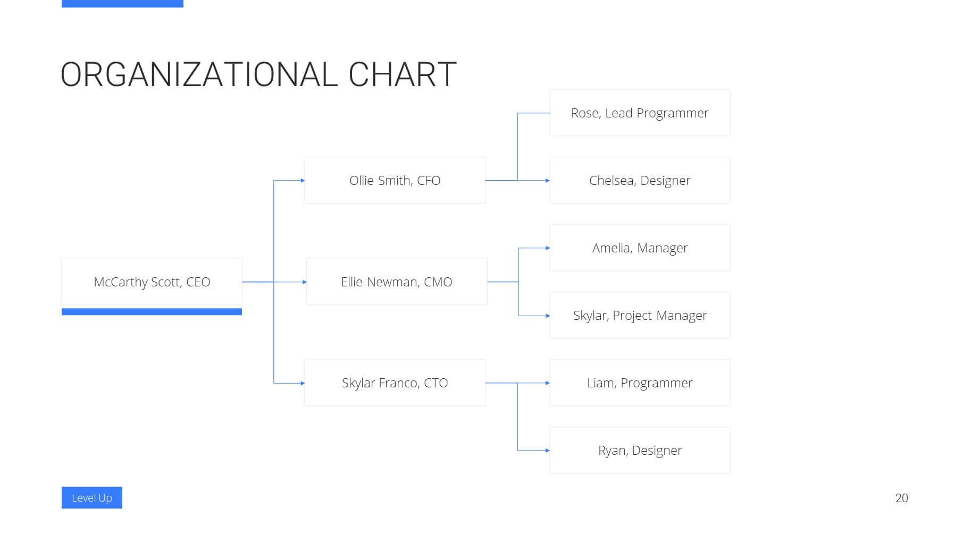Select the Amelia, Manager box
The height and width of the screenshot is (551, 980).
(640, 248)
